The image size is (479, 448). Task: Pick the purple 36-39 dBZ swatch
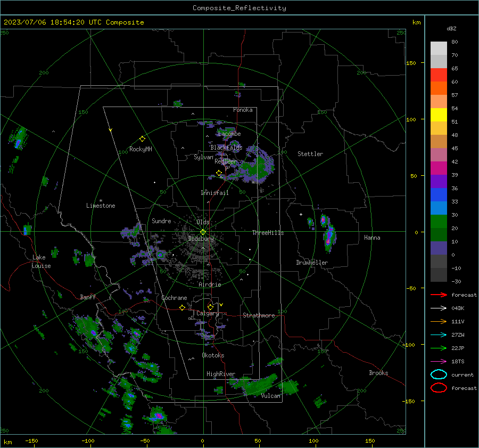tap(439, 182)
